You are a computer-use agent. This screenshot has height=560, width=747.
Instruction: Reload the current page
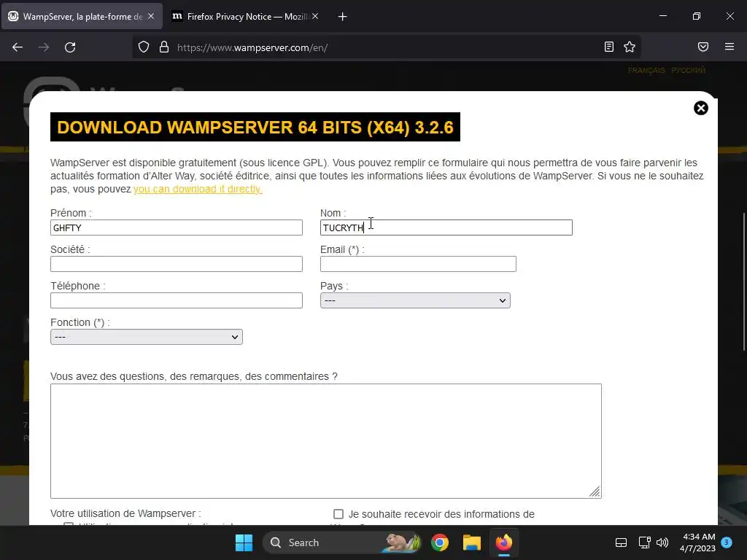(x=70, y=47)
